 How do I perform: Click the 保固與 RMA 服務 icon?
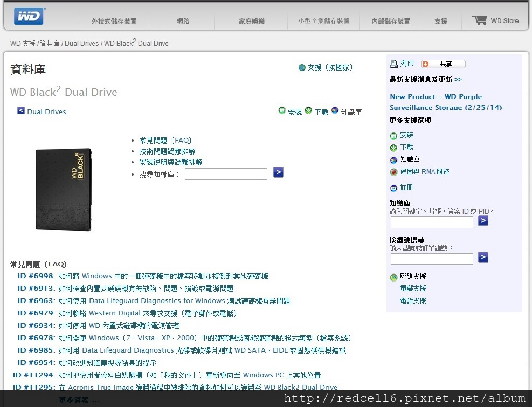point(393,172)
